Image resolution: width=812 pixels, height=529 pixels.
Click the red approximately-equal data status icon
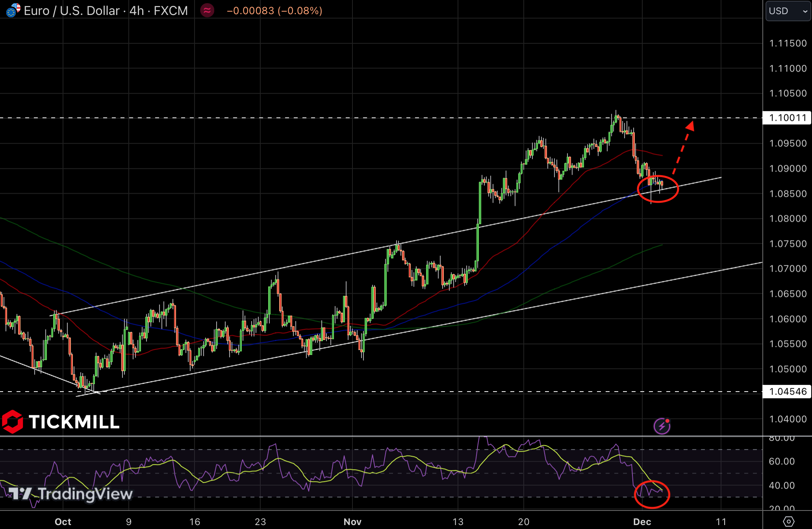(x=207, y=11)
